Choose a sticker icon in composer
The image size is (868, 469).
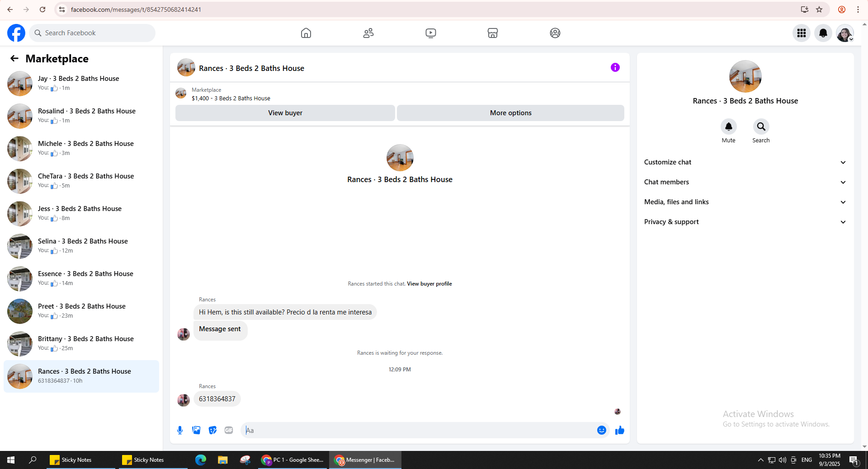212,430
